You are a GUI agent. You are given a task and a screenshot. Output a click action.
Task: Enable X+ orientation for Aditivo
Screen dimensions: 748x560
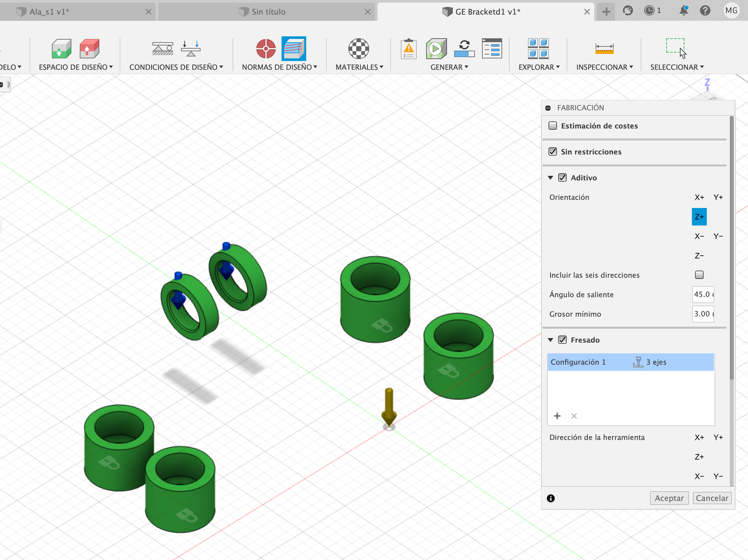699,197
